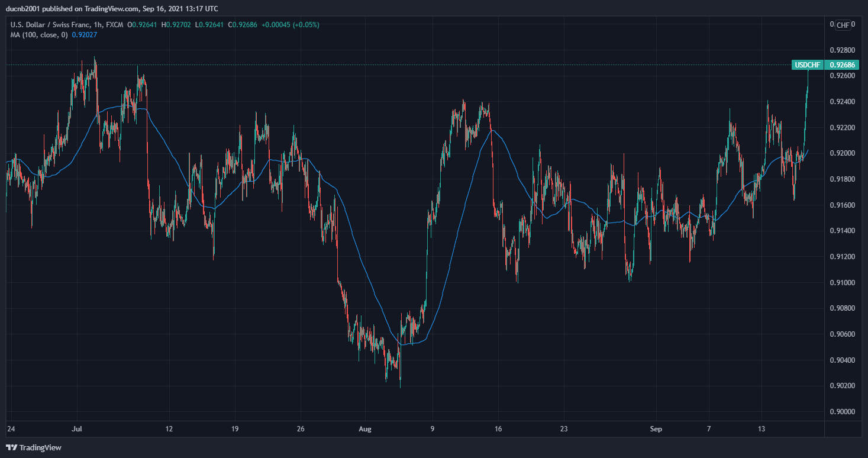Click the Aug label on the time axis
This screenshot has width=868, height=458.
(x=366, y=428)
